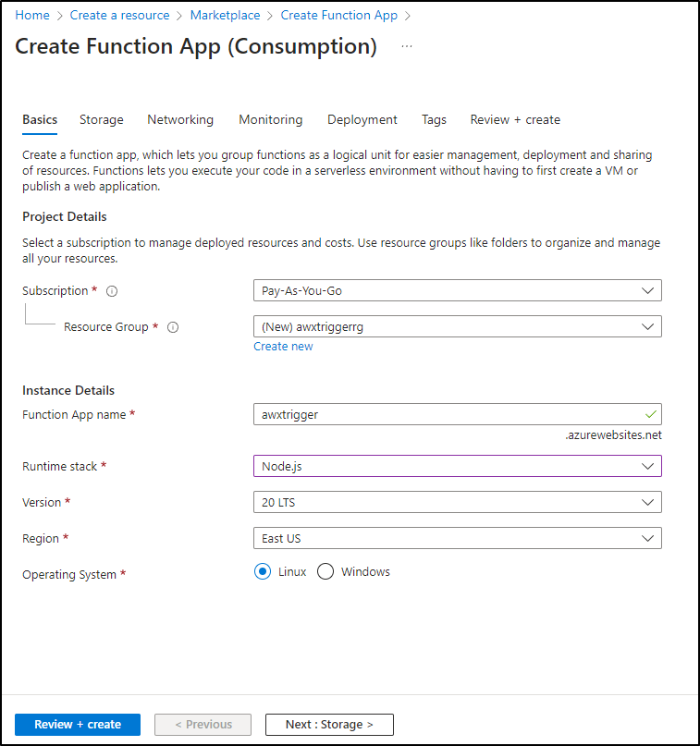Select the Tags tab

[434, 119]
